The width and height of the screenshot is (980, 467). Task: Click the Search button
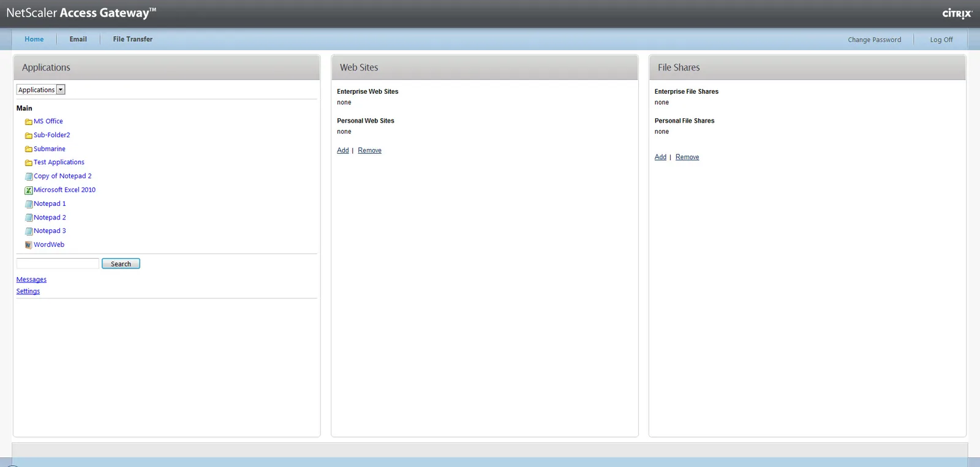click(121, 264)
